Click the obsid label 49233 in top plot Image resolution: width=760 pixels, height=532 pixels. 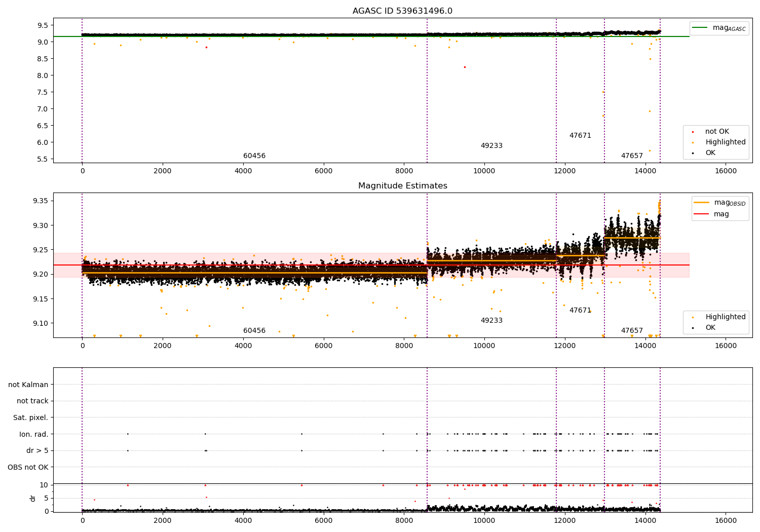(x=491, y=146)
